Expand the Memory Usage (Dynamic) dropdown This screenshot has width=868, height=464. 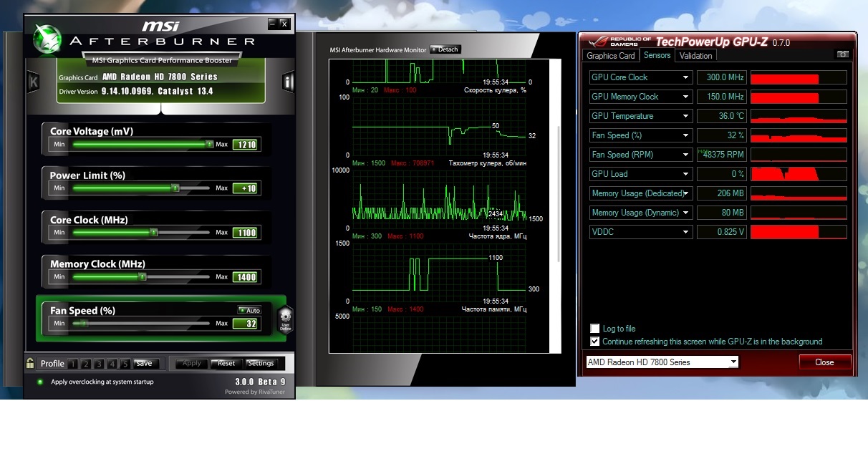pos(685,213)
